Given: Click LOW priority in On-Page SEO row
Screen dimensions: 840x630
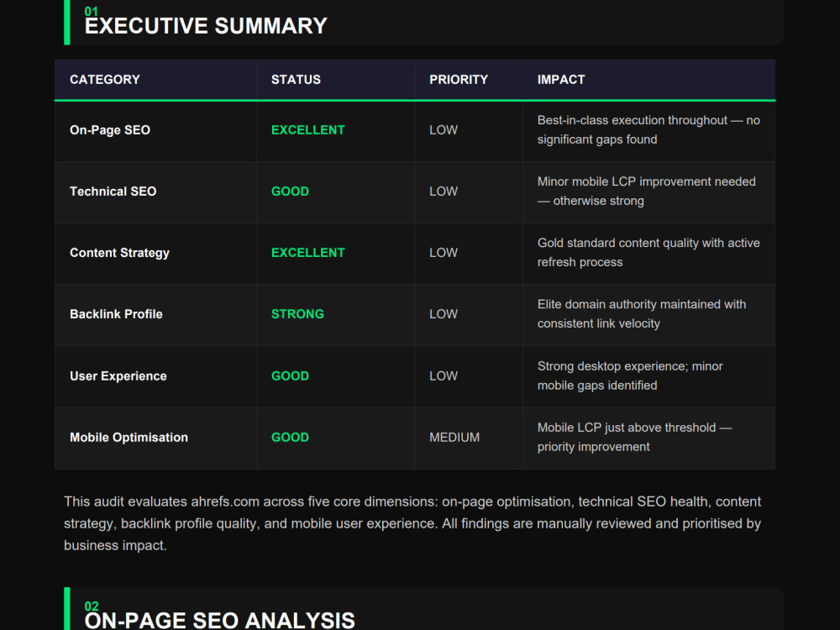Looking at the screenshot, I should [444, 130].
